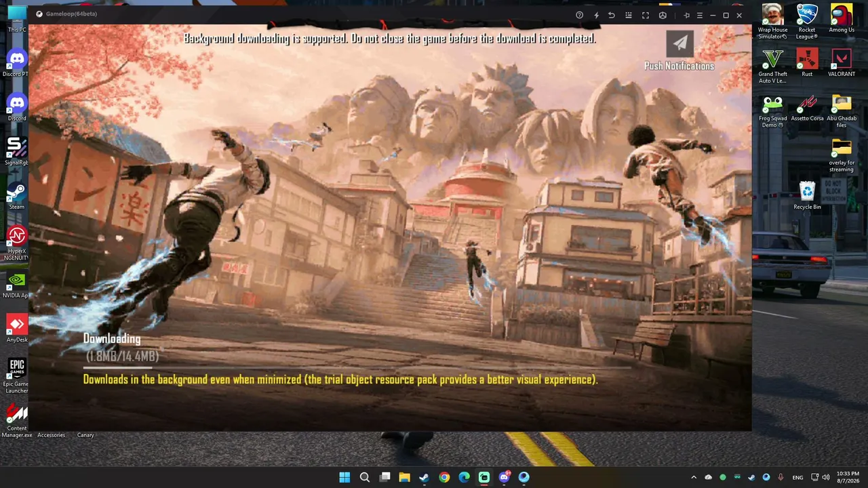Viewport: 868px width, 488px height.
Task: Open the blue swirl app on the taskbar
Action: pyautogui.click(x=524, y=477)
